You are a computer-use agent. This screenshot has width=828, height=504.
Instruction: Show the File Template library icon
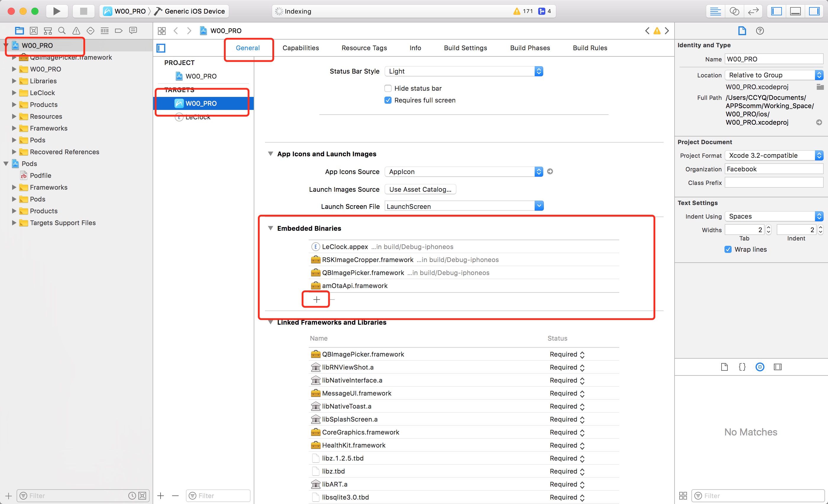click(724, 367)
